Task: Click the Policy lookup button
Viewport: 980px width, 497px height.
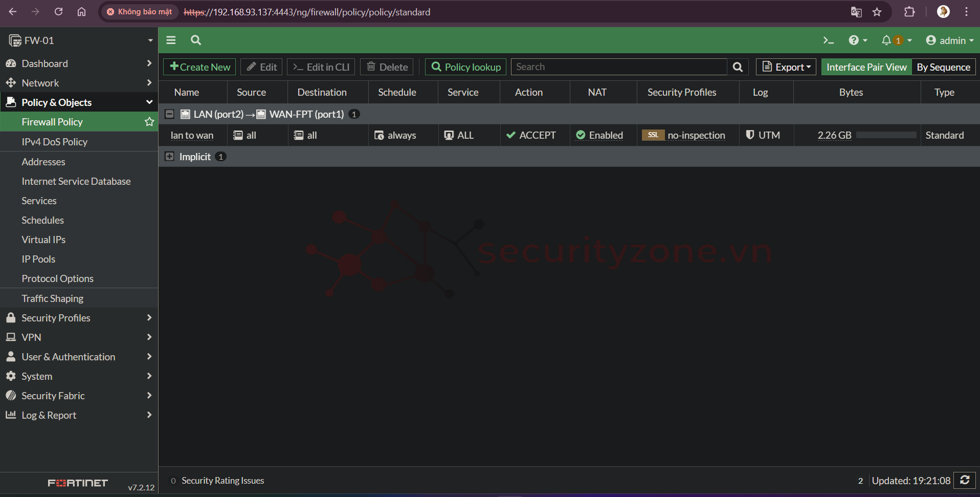Action: tap(465, 67)
